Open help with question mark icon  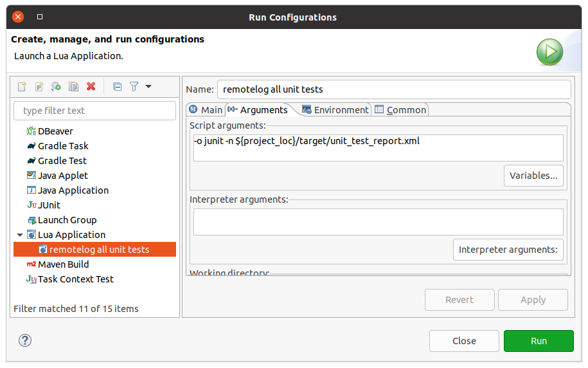pos(25,340)
